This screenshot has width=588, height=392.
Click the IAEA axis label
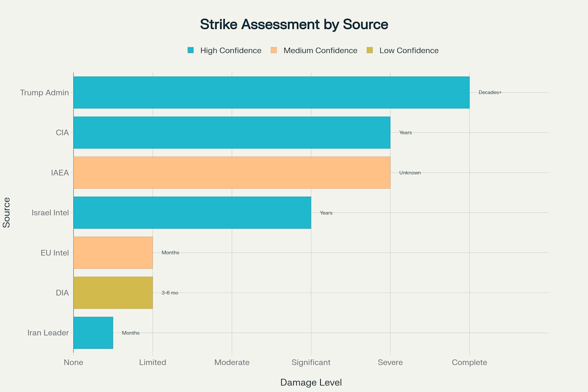click(x=60, y=173)
